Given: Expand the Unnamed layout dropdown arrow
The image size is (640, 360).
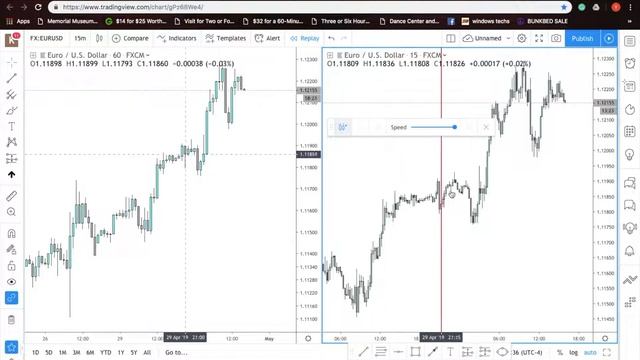Looking at the screenshot, I should (509, 38).
